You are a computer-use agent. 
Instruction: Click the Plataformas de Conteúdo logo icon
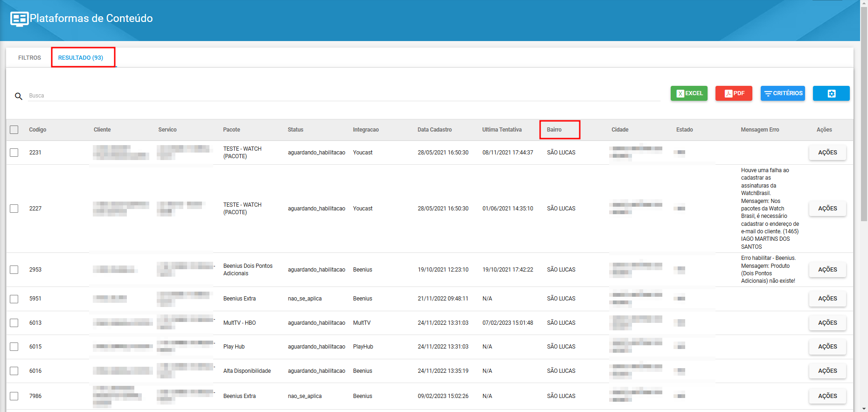point(19,19)
